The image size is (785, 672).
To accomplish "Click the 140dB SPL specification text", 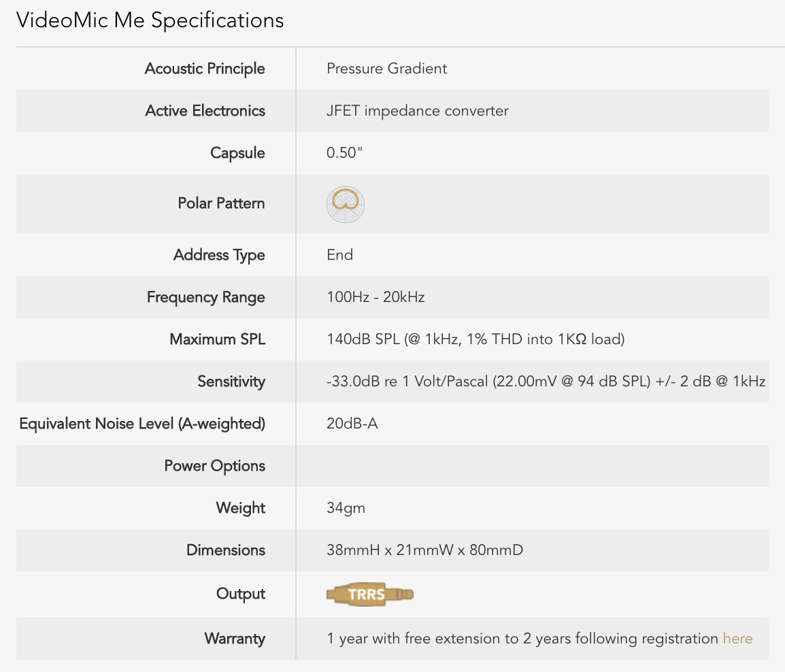I will coord(475,339).
